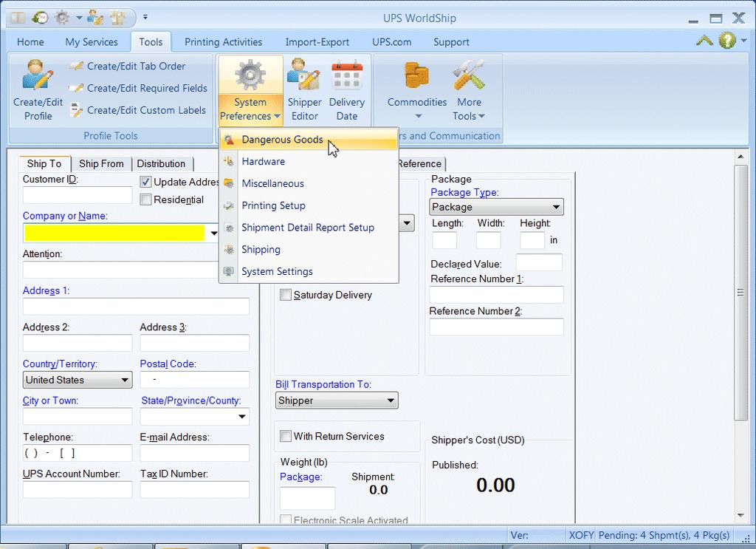Screen dimensions: 756x549
Task: Expand the State/Province/County dropdown
Action: pos(242,416)
